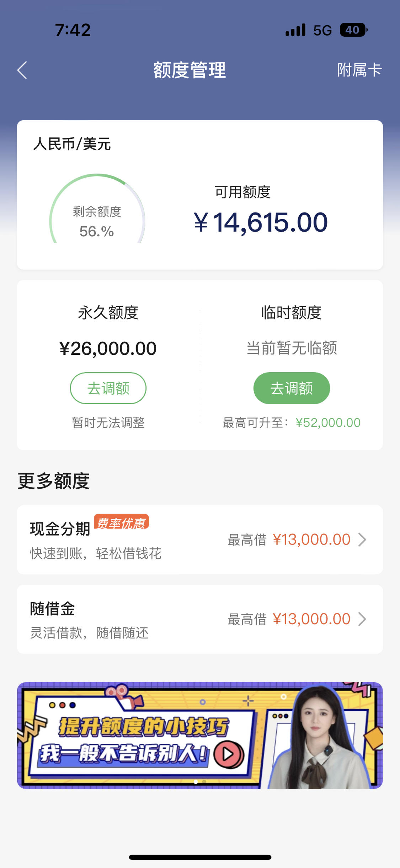Screen dimensions: 400x868
Task: Tap the 费率优惠 badge
Action: pos(121,522)
